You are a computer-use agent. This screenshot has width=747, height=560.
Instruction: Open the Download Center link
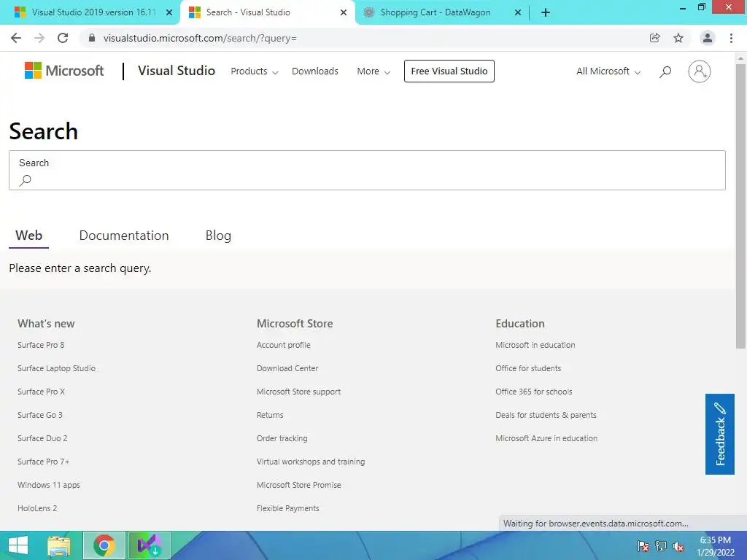pos(287,368)
